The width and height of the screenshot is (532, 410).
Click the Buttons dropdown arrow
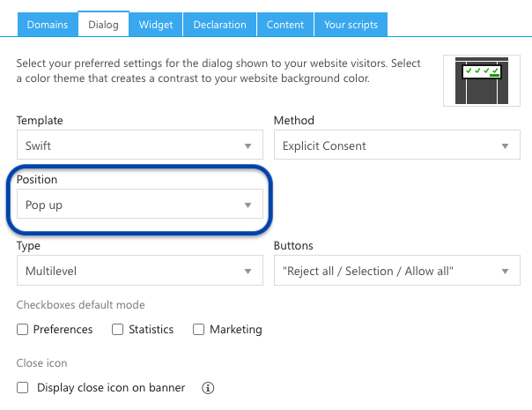click(506, 272)
